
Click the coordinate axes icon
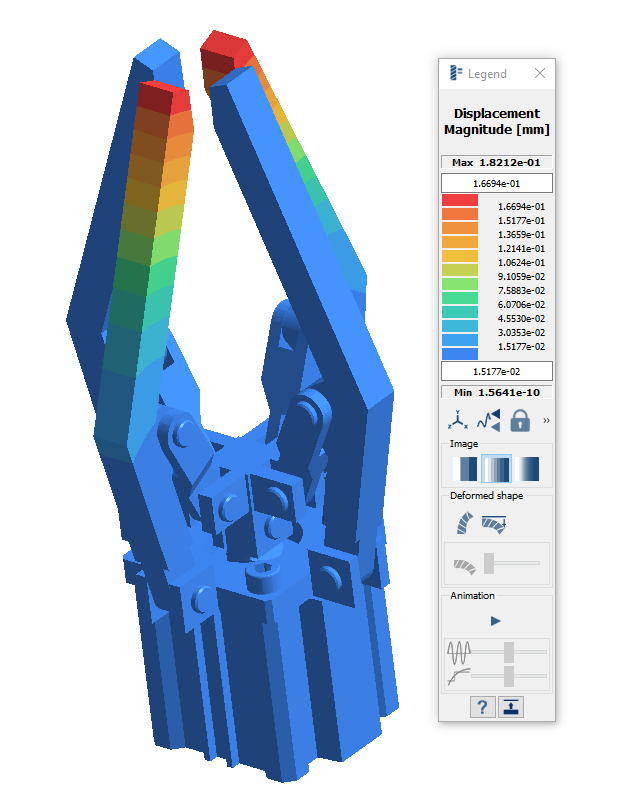[x=458, y=420]
